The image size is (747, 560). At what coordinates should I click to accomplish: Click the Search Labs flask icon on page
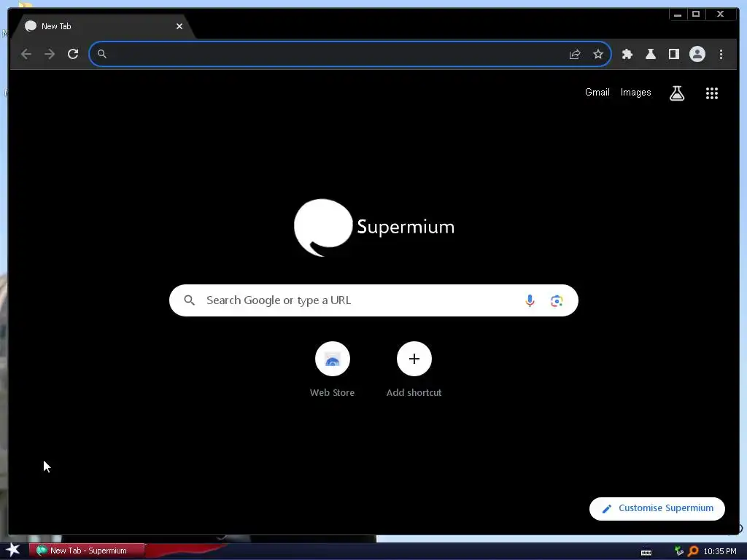(677, 93)
